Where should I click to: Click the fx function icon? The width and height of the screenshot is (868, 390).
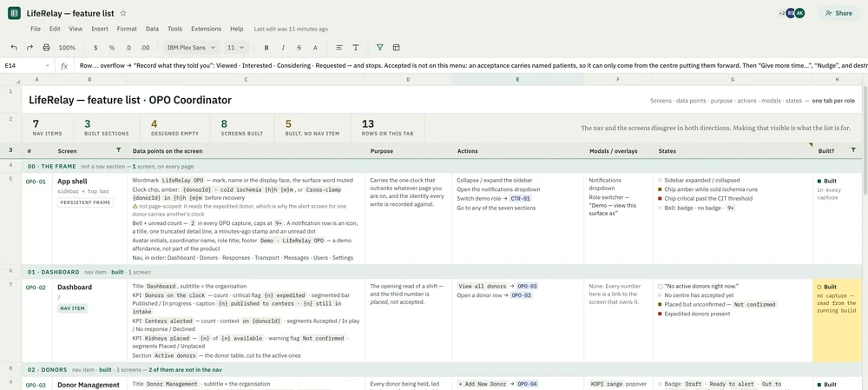64,66
